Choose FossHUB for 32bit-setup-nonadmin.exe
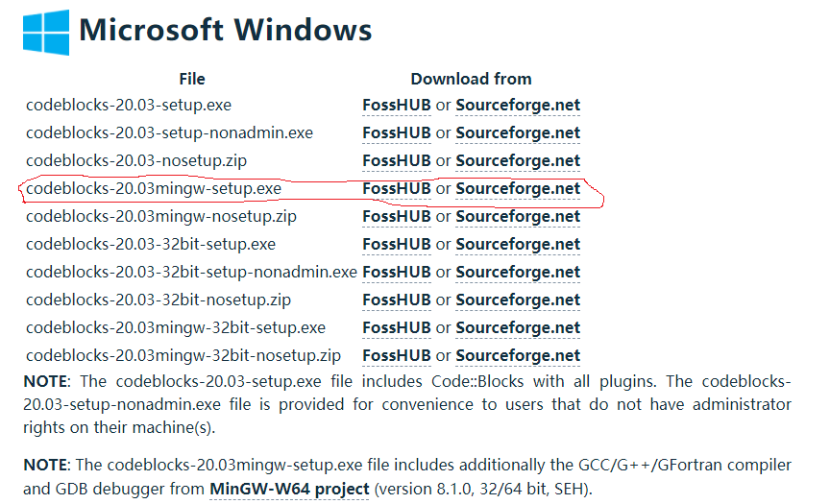This screenshot has height=504, width=830. tap(397, 272)
